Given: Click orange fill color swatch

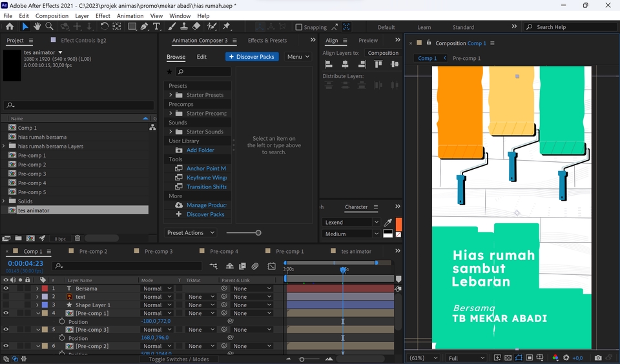Looking at the screenshot, I should pyautogui.click(x=398, y=224).
